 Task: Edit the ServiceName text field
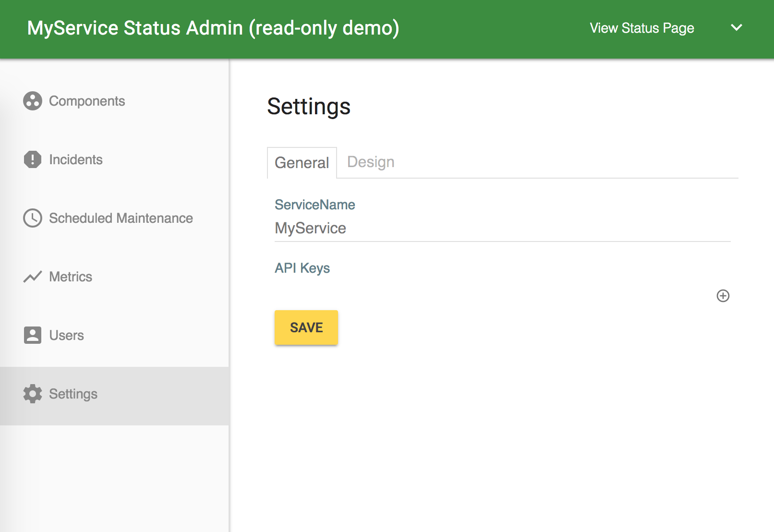(502, 228)
